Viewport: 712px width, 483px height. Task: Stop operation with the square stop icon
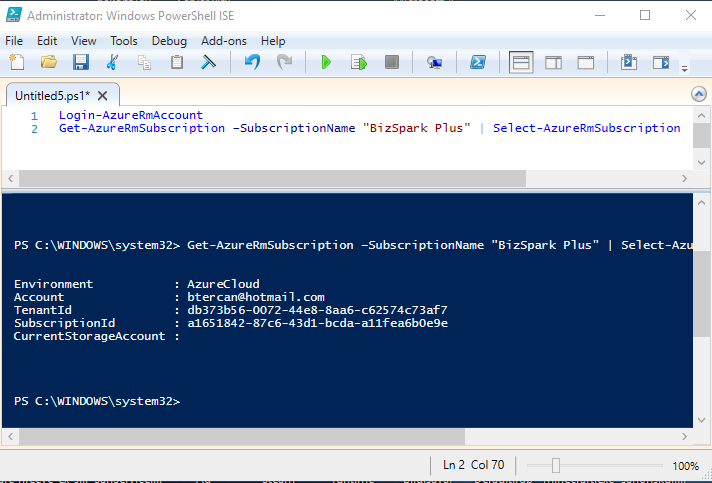[x=391, y=62]
